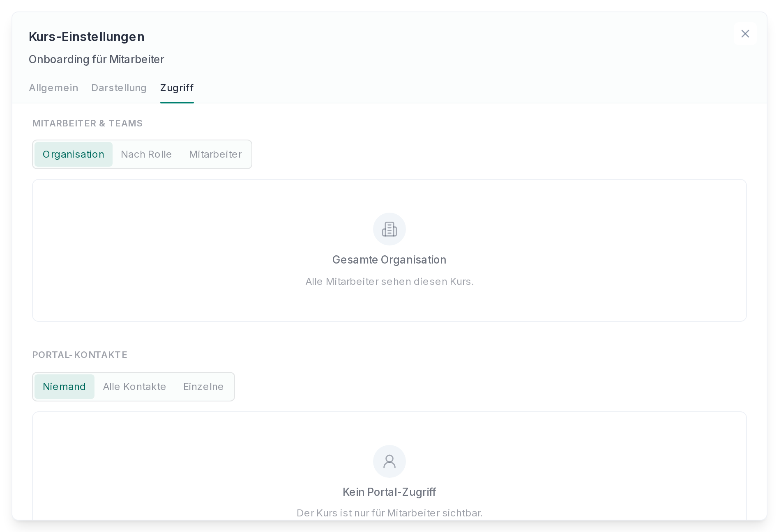Click text 'Alle Mitarbeiter sehen diesen Kurs.'
The image size is (779, 532).
tap(389, 282)
